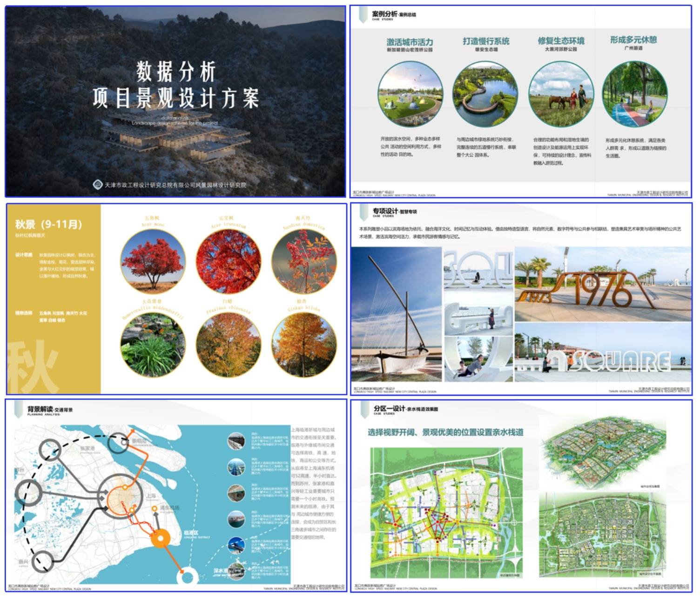Click the 修复生态环境 heading
700x599 pixels.
click(561, 41)
